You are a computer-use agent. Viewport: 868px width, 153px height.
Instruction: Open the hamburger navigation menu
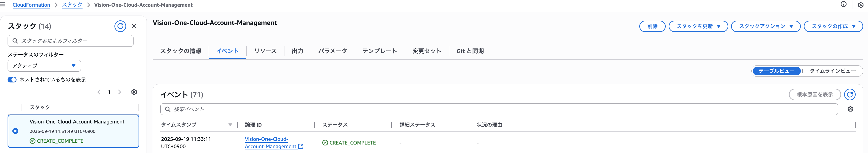[x=3, y=4]
